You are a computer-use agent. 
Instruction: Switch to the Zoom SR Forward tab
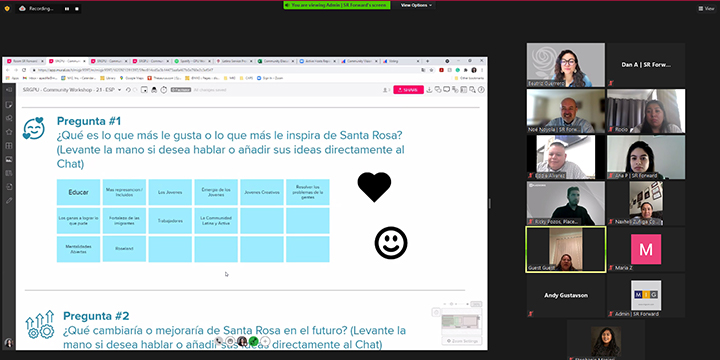tap(24, 61)
